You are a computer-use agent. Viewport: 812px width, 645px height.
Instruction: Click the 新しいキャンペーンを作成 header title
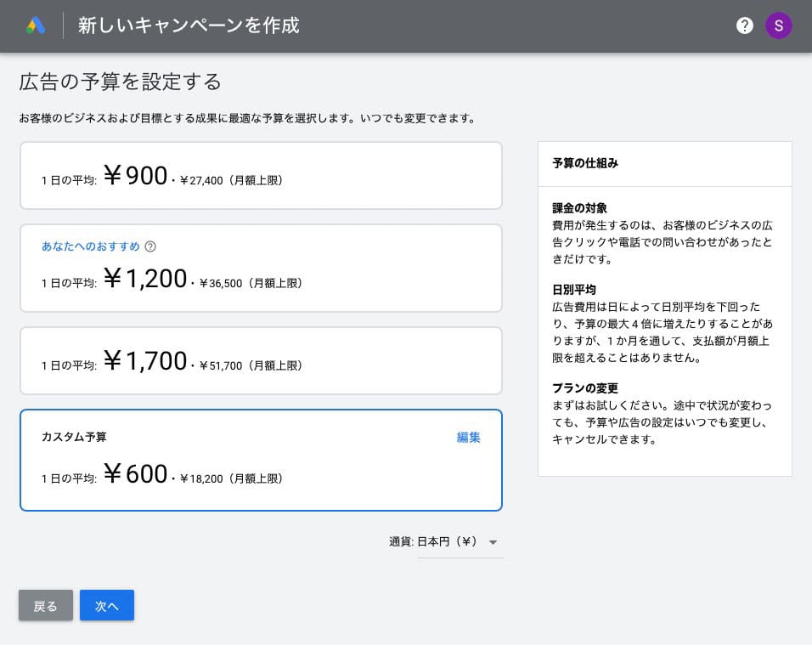pos(189,25)
